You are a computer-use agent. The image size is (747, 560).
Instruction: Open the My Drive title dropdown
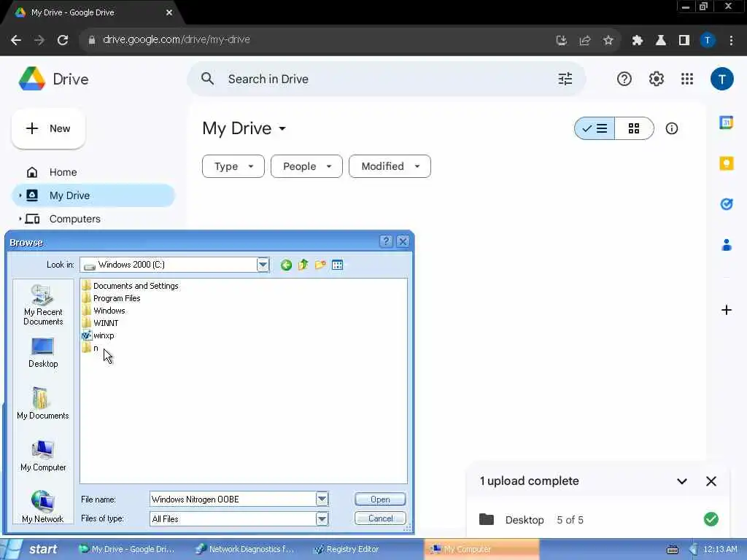tap(282, 128)
